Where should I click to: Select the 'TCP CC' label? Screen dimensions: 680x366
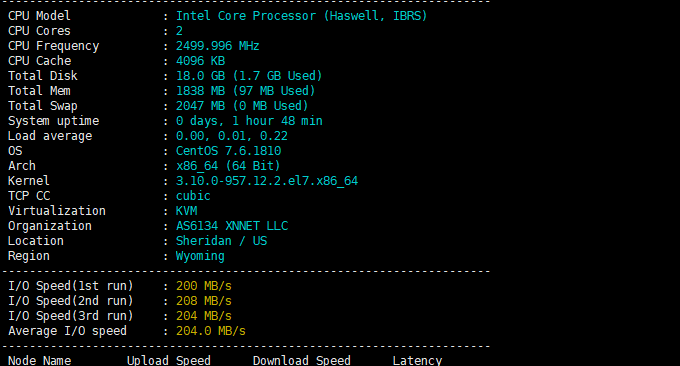coord(29,196)
